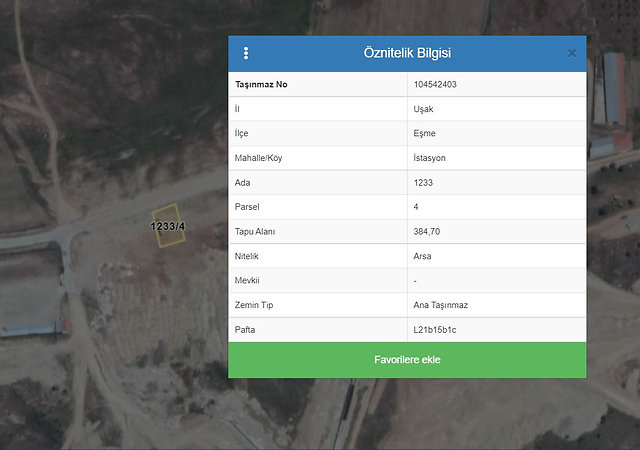
Task: Click the Taşınmaz No row label
Action: (261, 84)
